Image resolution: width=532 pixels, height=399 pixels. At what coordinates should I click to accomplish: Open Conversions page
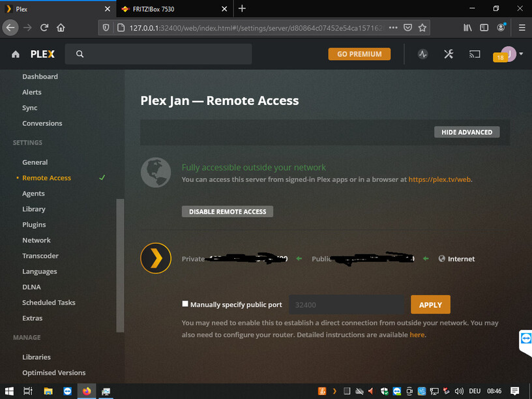pos(42,123)
